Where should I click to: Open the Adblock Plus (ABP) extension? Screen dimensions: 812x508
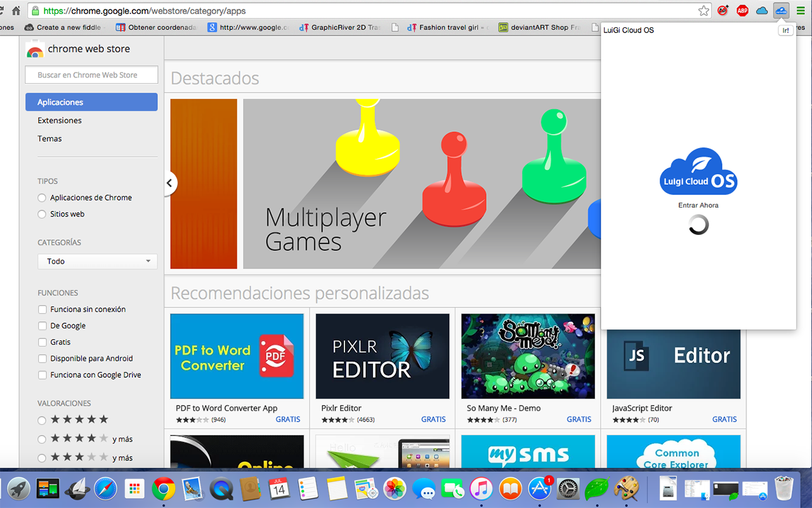742,11
